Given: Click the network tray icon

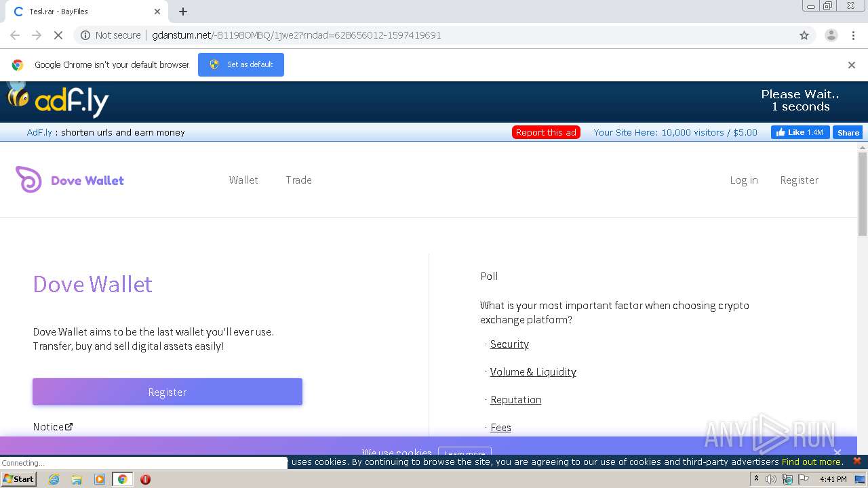Looking at the screenshot, I should (x=787, y=479).
